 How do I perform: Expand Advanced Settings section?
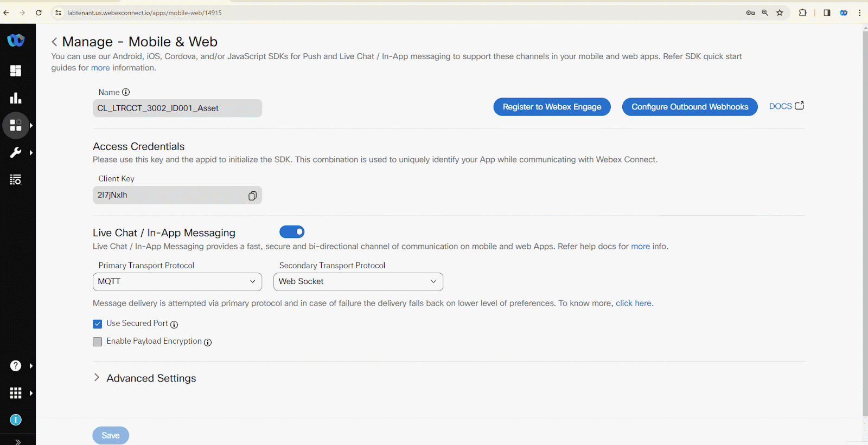tap(145, 378)
